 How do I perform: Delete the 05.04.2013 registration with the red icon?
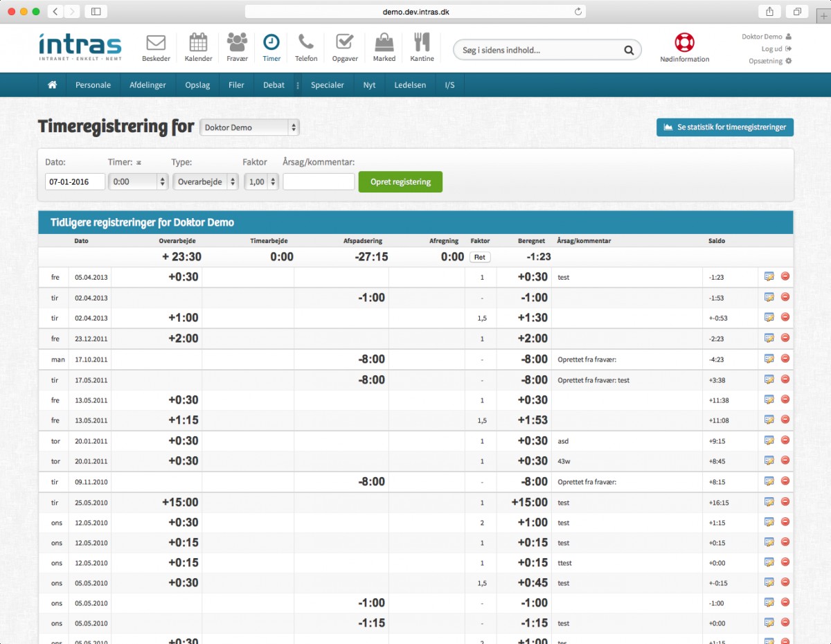point(785,276)
